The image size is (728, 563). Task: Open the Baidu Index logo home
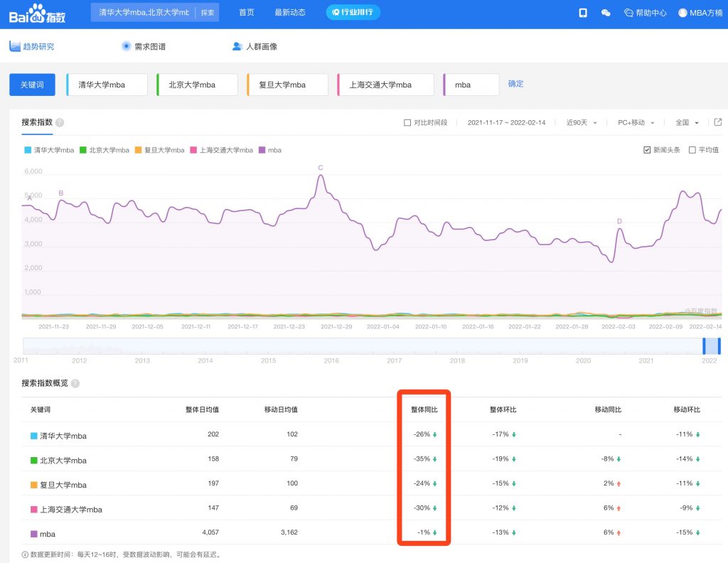click(37, 14)
